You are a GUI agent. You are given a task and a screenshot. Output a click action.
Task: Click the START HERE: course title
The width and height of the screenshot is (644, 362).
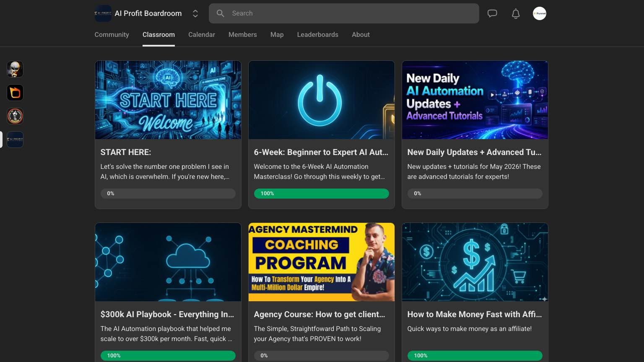point(126,153)
